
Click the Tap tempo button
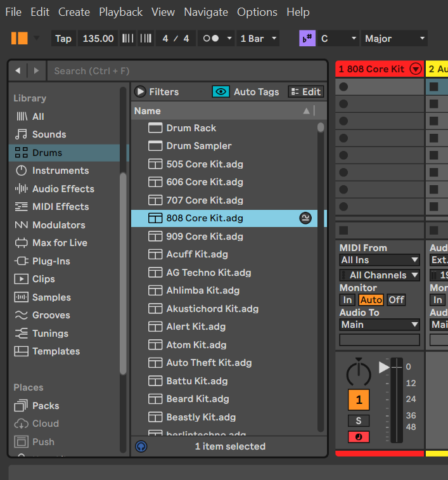pyautogui.click(x=63, y=39)
